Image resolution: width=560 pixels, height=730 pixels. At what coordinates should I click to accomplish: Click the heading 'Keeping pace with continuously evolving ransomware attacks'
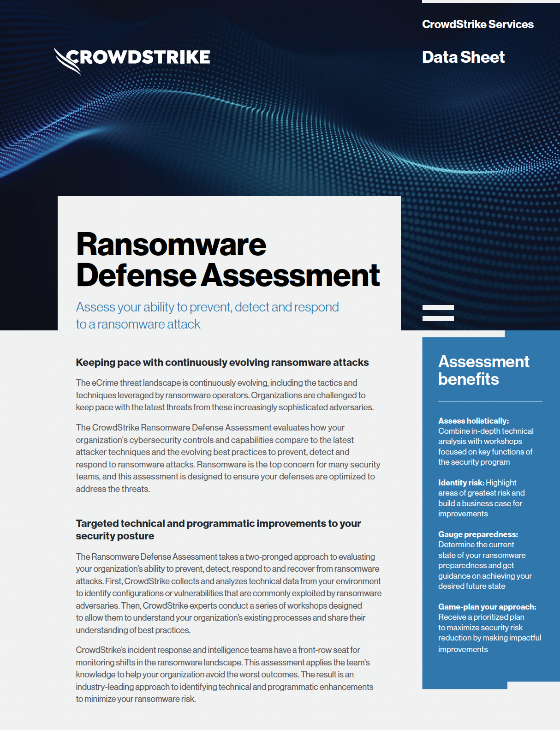[x=222, y=363]
